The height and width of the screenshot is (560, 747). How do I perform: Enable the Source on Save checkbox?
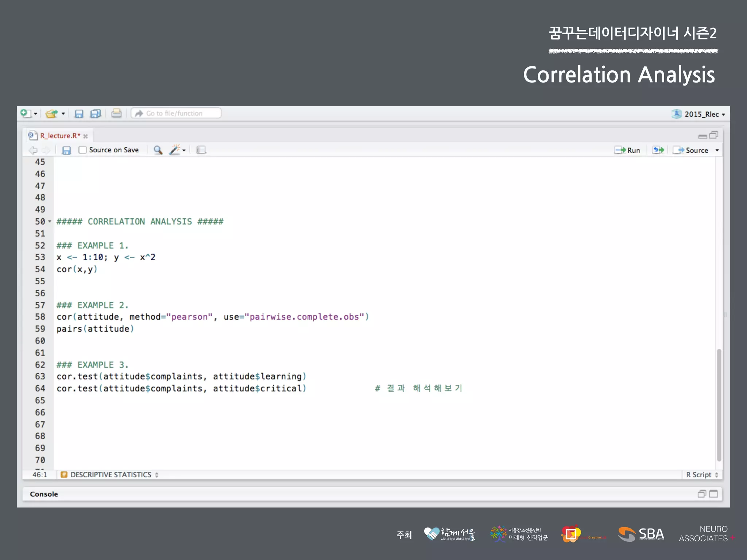(83, 150)
